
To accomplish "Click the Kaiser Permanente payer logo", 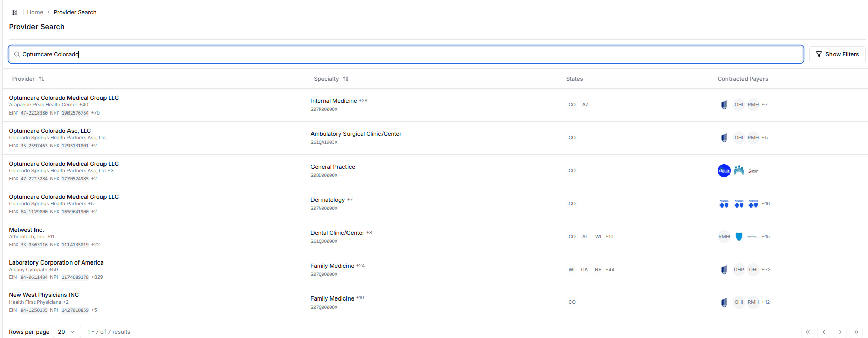I will tap(739, 171).
